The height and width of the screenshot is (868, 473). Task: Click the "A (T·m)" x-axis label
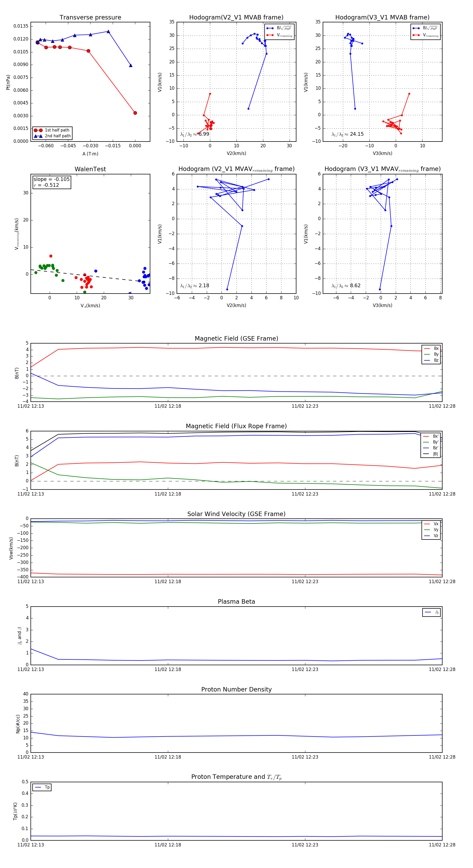[x=90, y=154]
